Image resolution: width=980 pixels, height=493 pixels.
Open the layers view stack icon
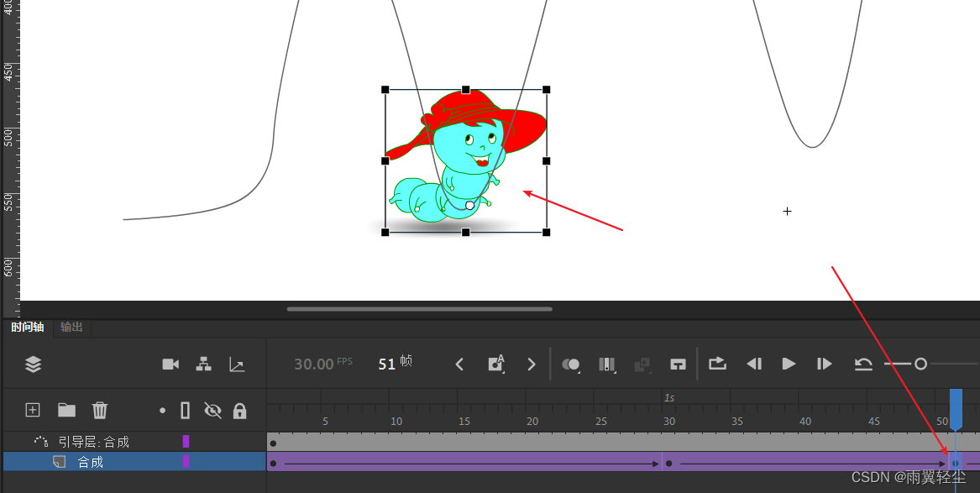click(x=33, y=365)
